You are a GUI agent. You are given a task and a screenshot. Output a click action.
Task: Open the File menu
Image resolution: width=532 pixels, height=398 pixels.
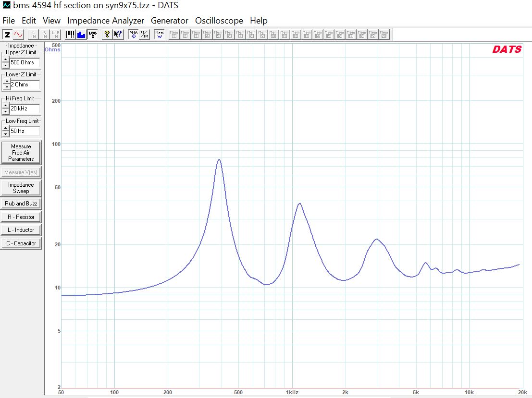9,20
